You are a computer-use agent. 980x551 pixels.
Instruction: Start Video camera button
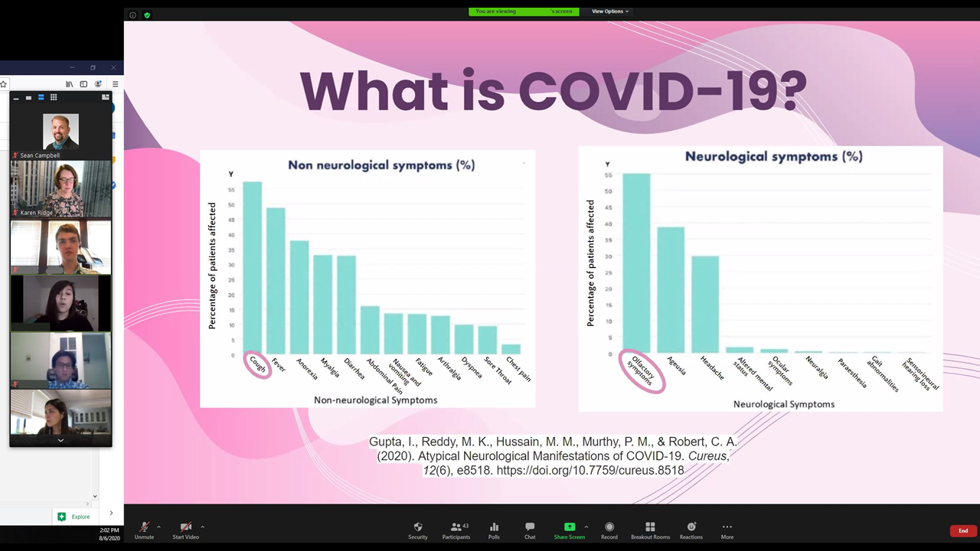tap(185, 530)
